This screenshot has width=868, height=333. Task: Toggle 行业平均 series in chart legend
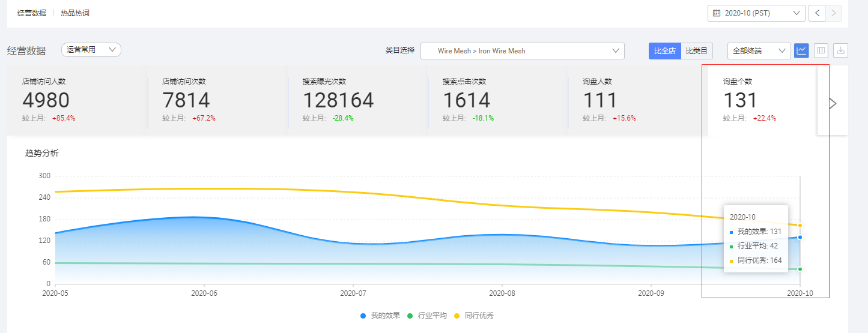[x=427, y=316]
